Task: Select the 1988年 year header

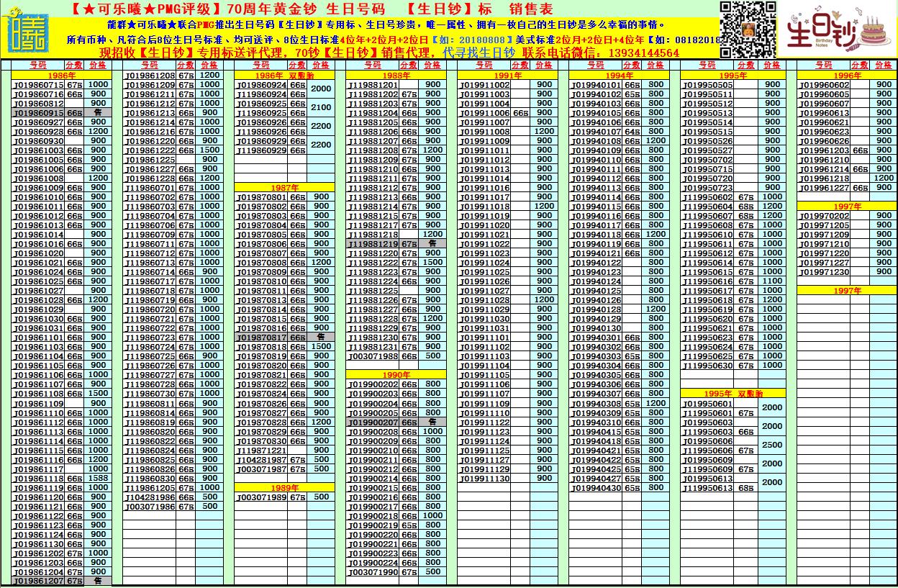Action: tap(396, 76)
